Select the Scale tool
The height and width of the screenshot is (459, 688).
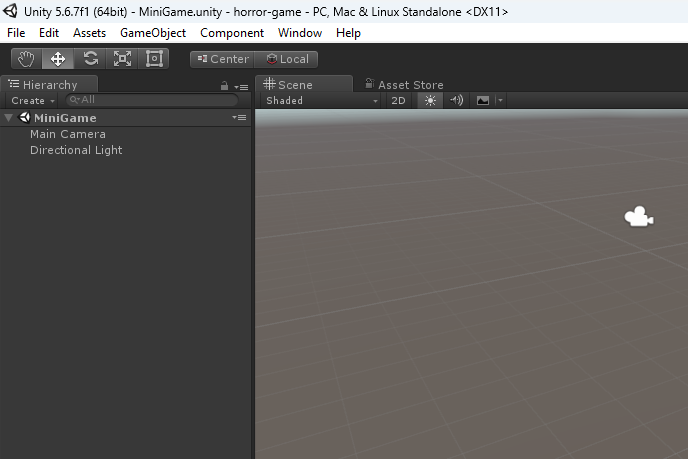tap(122, 59)
